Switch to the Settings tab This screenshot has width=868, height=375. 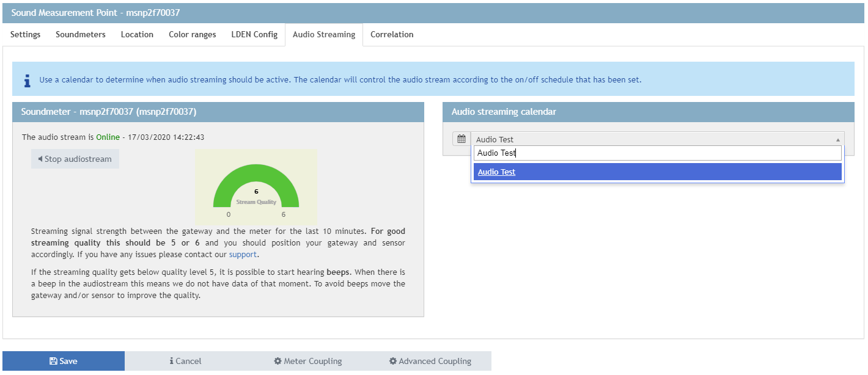[x=26, y=35]
